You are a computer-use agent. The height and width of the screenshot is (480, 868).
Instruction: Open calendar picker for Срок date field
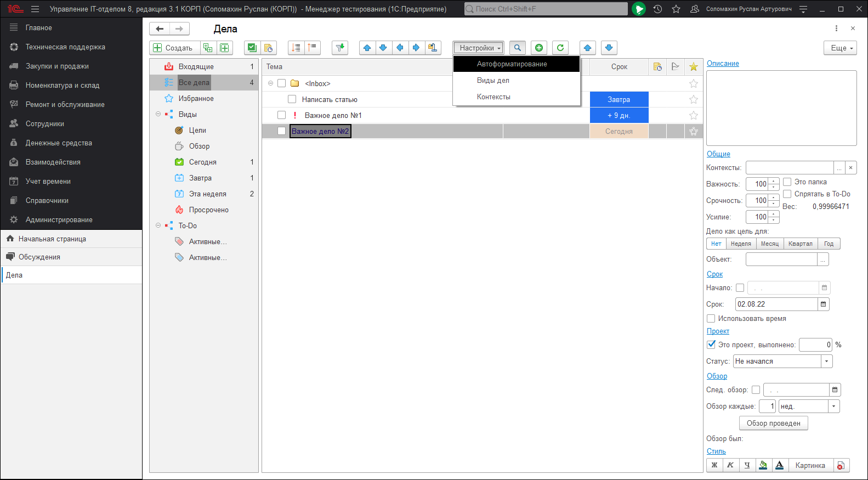(x=823, y=304)
